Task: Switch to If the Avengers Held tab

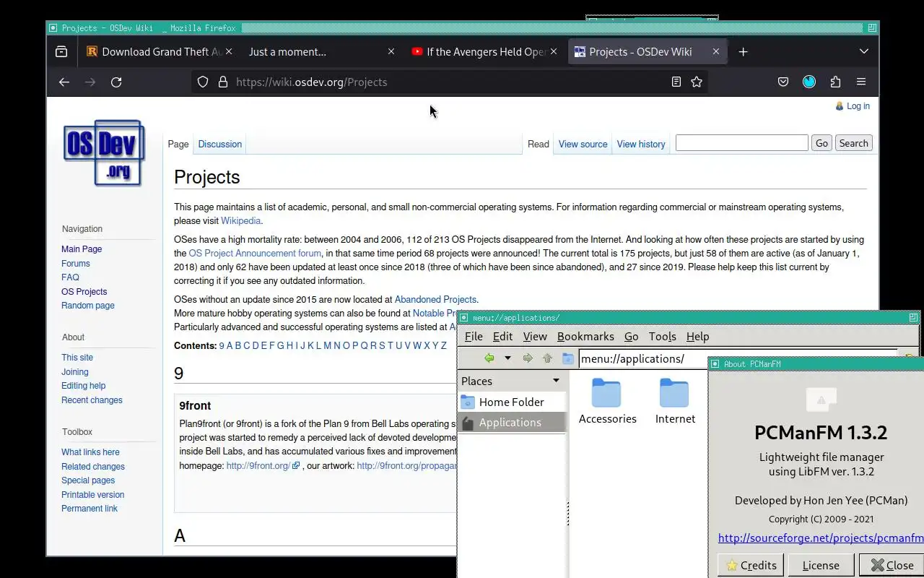Action: coord(484,51)
